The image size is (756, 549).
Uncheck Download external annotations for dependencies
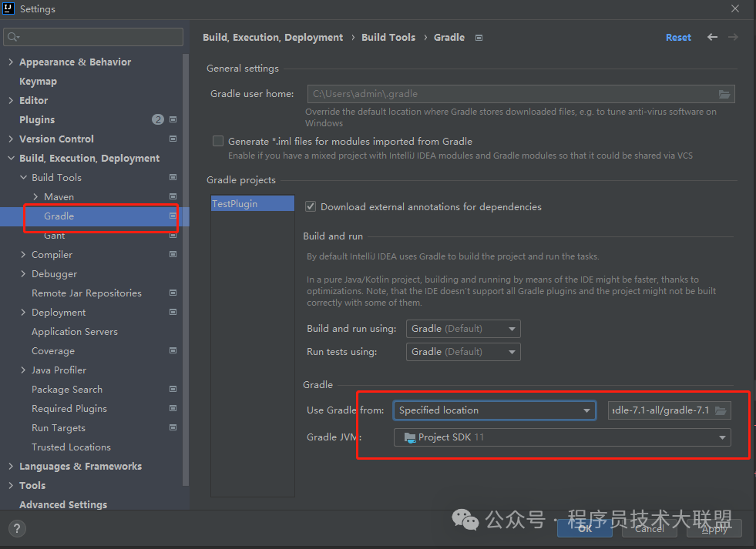click(x=311, y=206)
